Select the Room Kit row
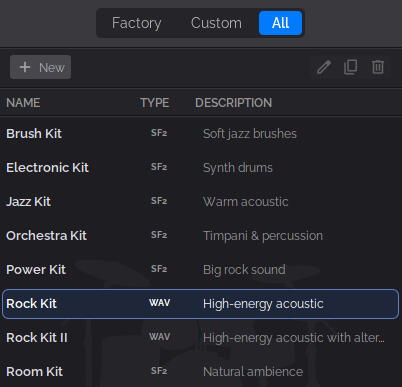 pos(201,372)
